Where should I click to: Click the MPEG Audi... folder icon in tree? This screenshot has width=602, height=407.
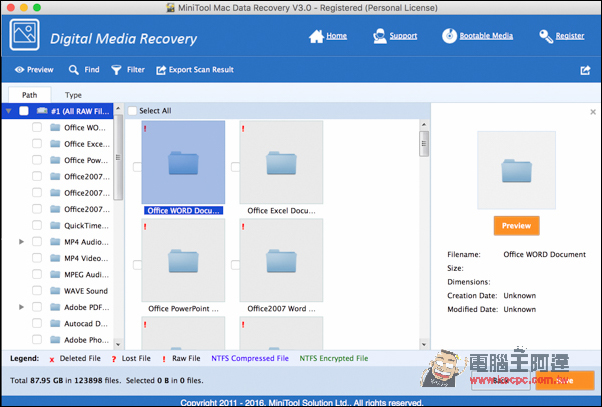coord(55,274)
